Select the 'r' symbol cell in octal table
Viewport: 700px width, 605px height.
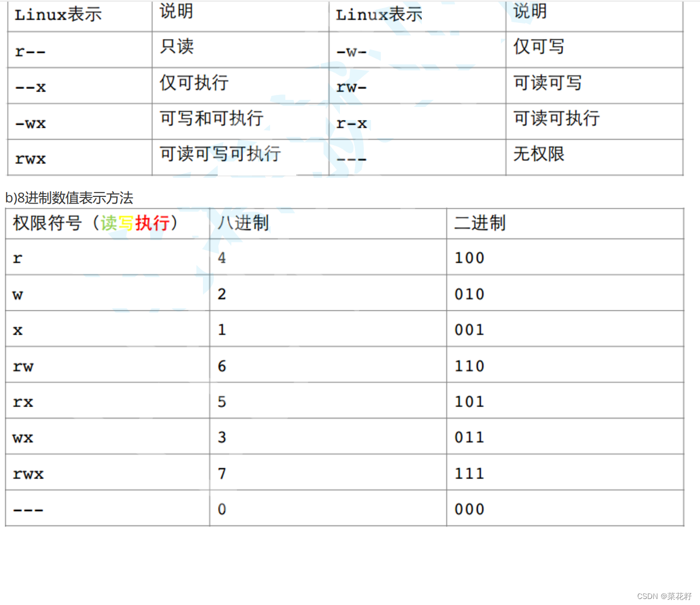(x=107, y=257)
